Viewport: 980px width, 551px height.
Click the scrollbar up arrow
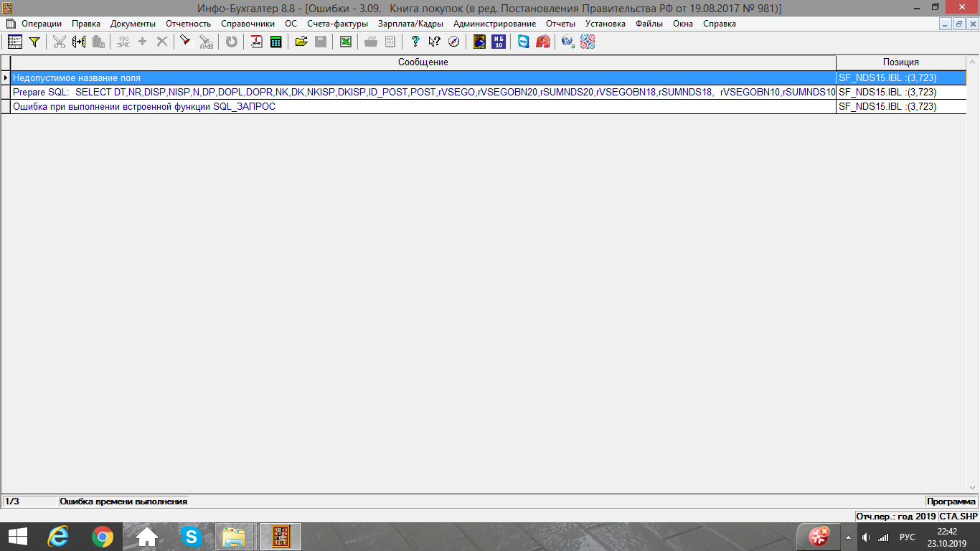973,62
